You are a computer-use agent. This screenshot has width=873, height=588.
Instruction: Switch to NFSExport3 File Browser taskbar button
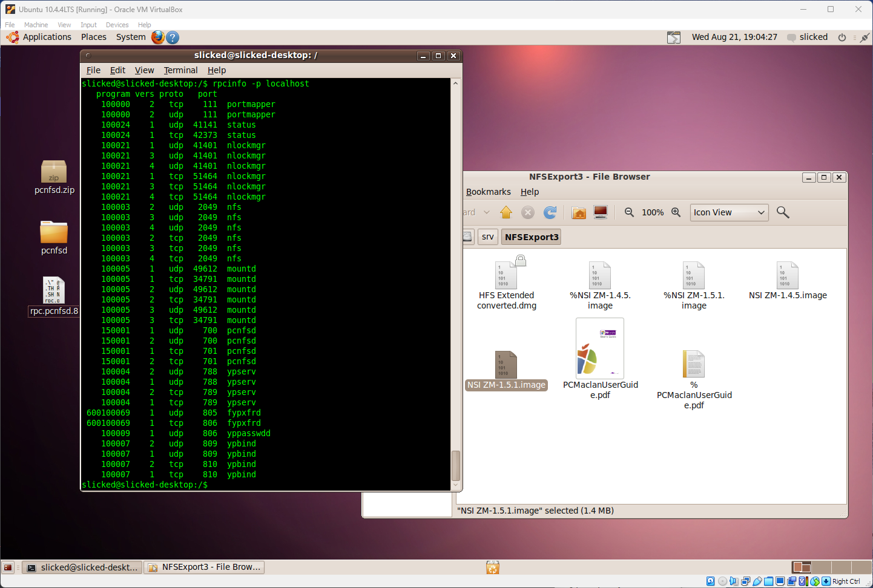(x=204, y=567)
